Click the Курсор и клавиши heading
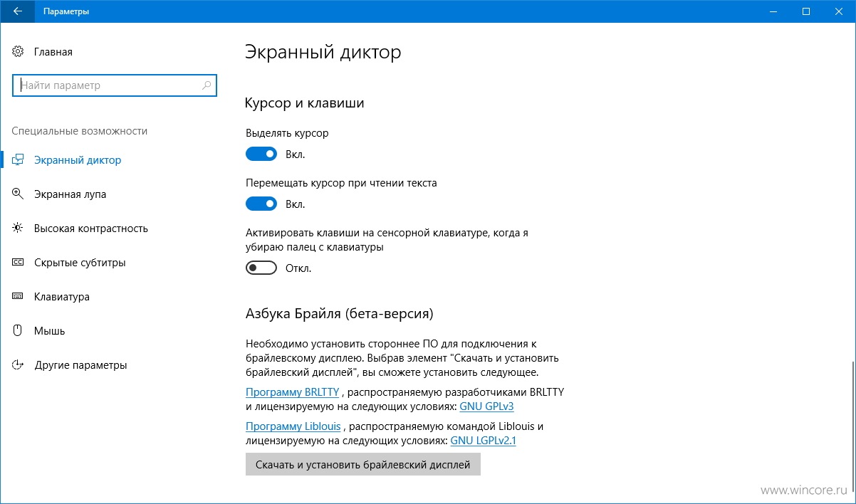The height and width of the screenshot is (504, 856). [x=305, y=103]
